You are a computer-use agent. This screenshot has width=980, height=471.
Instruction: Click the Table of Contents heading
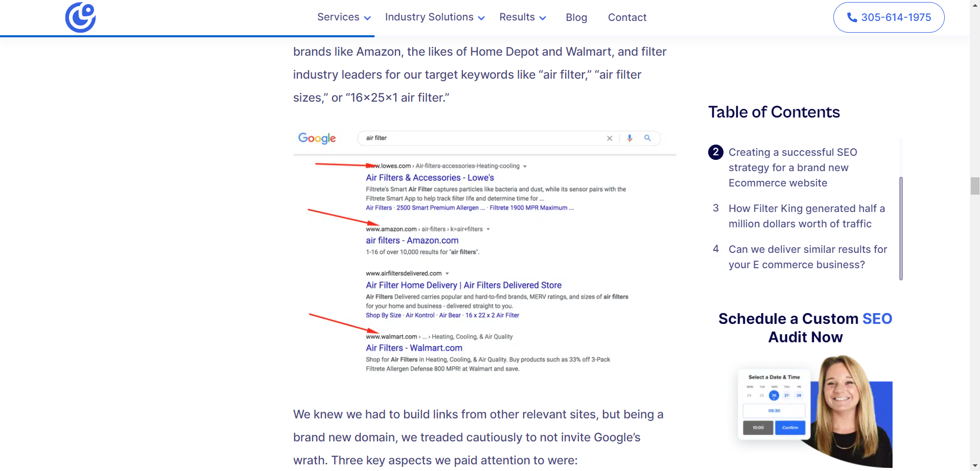(774, 112)
